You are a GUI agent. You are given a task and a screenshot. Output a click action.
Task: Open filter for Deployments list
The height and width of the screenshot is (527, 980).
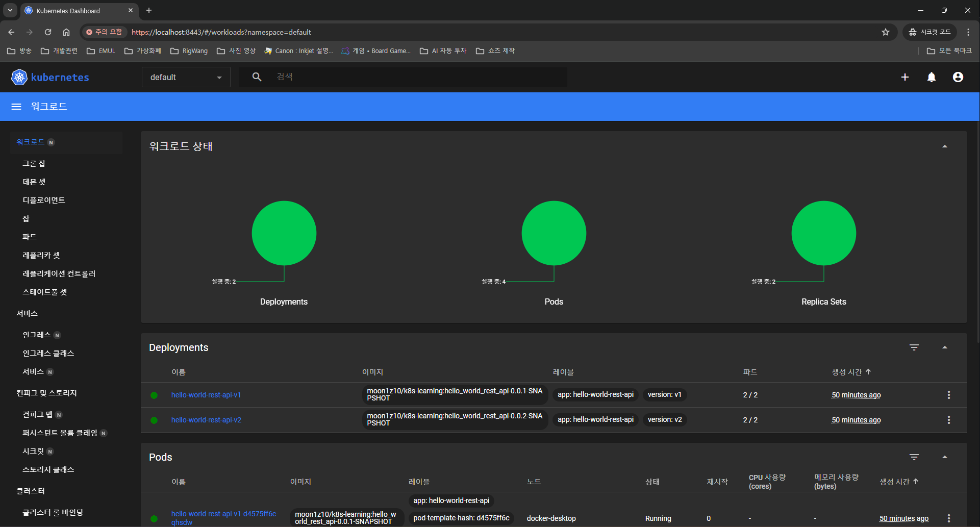coord(914,347)
